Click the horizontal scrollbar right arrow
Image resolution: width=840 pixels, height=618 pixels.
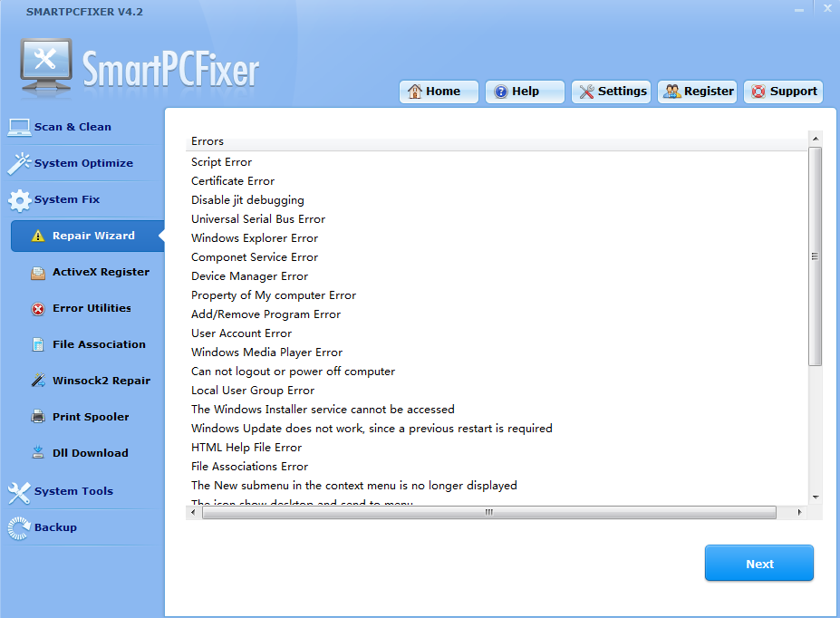coord(800,513)
